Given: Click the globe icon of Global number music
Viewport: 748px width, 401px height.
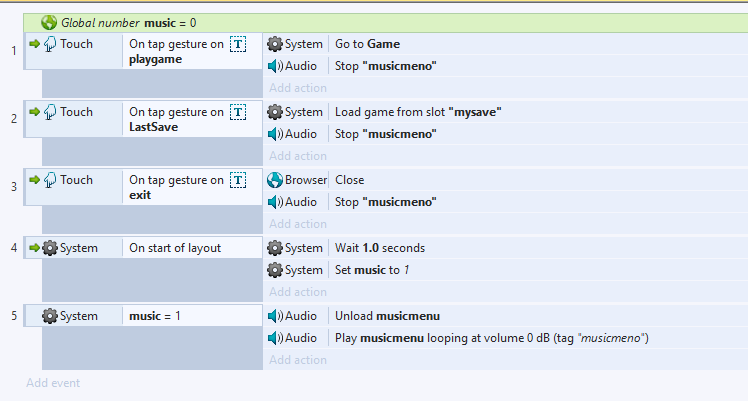Looking at the screenshot, I should coord(49,22).
